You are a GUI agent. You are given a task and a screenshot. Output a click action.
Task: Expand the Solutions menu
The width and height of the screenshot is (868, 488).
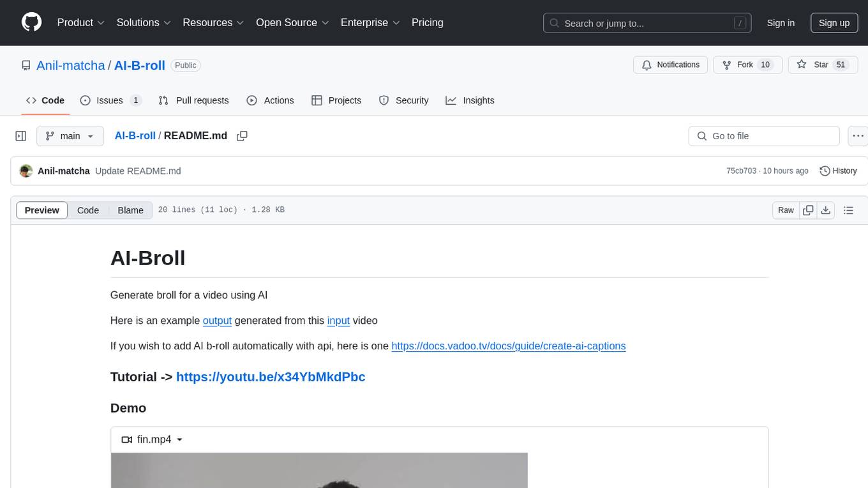click(144, 22)
